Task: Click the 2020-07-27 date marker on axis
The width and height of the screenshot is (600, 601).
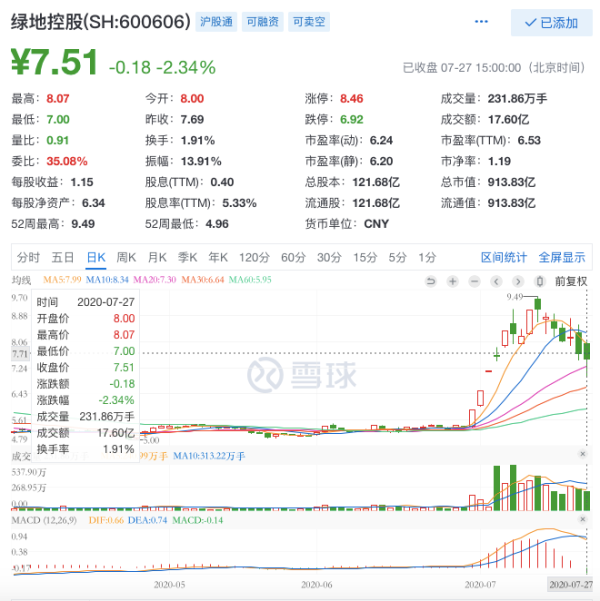Action: coord(571,585)
